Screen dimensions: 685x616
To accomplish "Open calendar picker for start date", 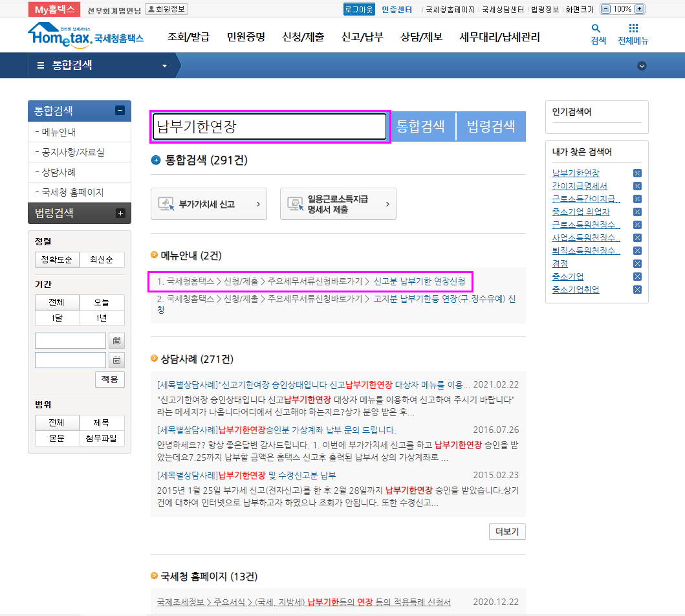I will 116,341.
